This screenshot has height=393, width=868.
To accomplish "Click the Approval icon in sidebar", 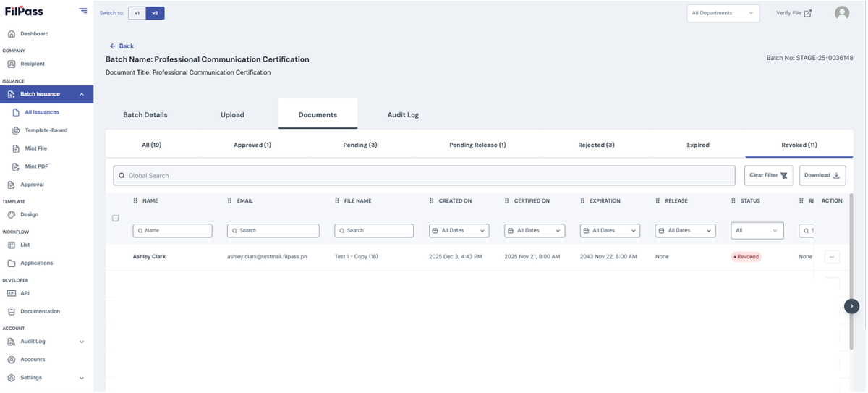I will click(x=12, y=185).
